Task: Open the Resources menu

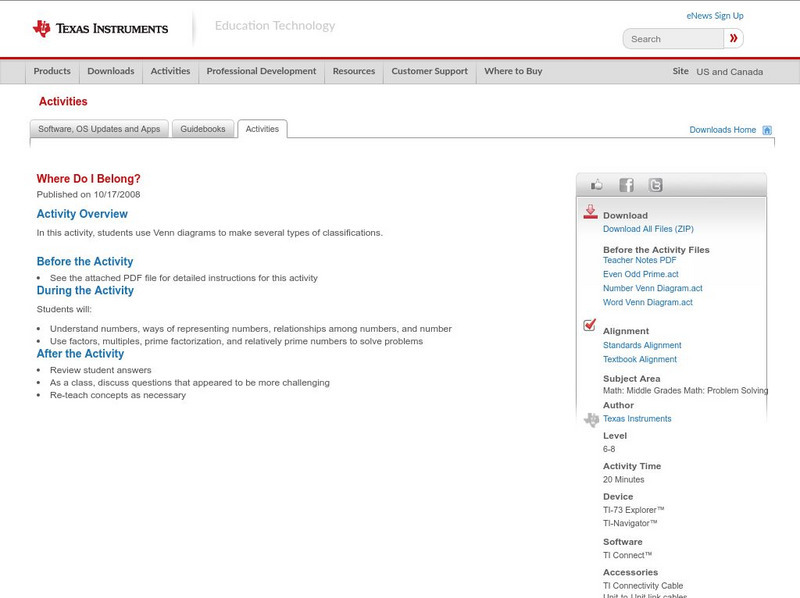Action: click(x=354, y=71)
